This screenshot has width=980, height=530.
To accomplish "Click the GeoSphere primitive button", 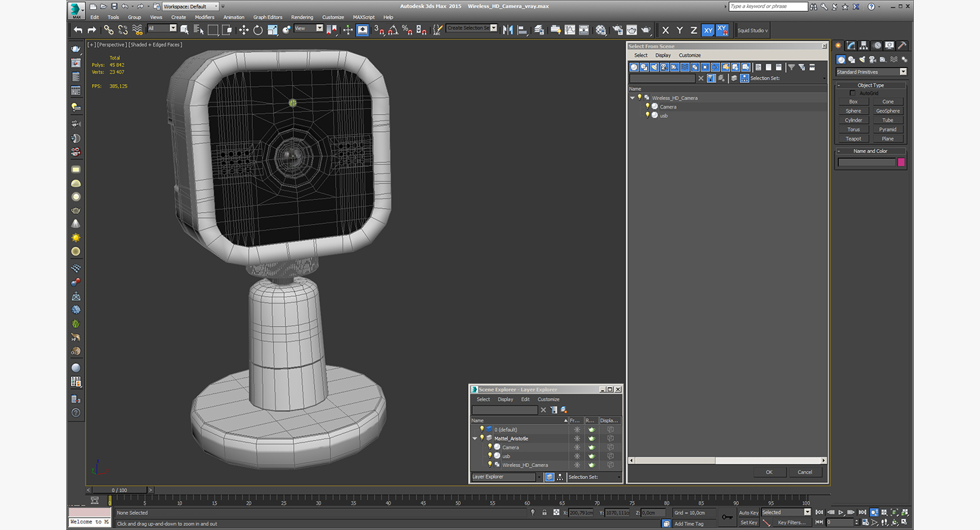I will point(888,111).
